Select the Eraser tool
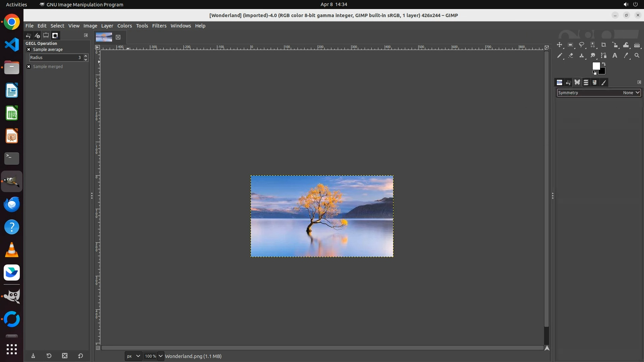The height and width of the screenshot is (362, 644). [571, 56]
